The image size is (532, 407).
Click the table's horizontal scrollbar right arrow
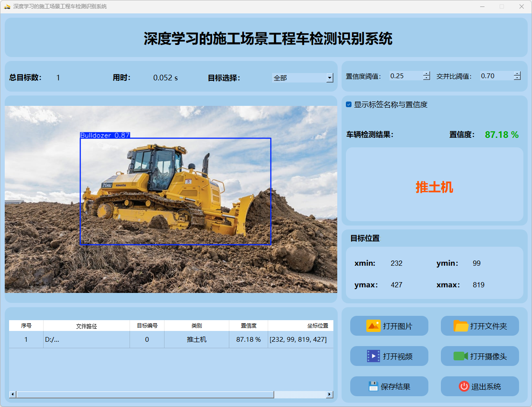329,394
